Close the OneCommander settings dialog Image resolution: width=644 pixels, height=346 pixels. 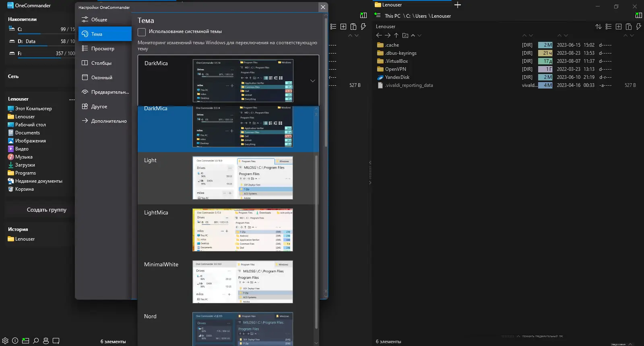click(323, 7)
